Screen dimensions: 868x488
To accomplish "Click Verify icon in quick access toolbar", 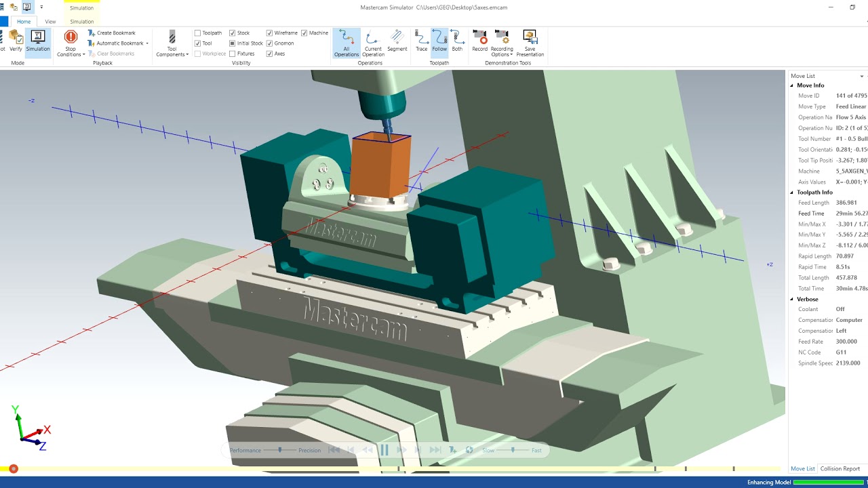I will click(14, 7).
